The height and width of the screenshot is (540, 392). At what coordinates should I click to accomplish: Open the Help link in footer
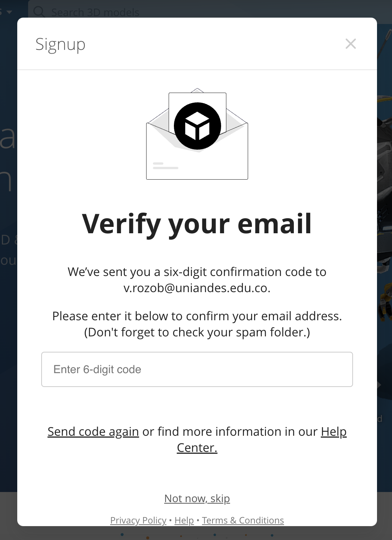[x=184, y=520]
